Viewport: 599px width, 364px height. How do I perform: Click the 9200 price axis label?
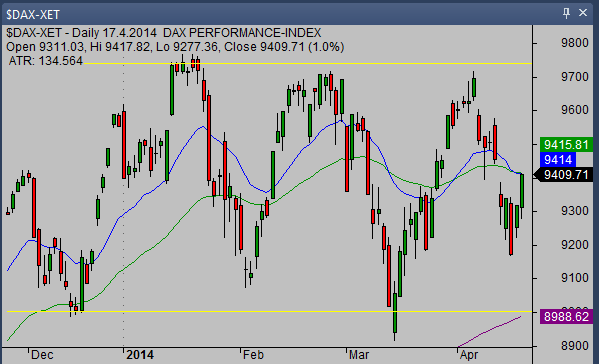[575, 244]
